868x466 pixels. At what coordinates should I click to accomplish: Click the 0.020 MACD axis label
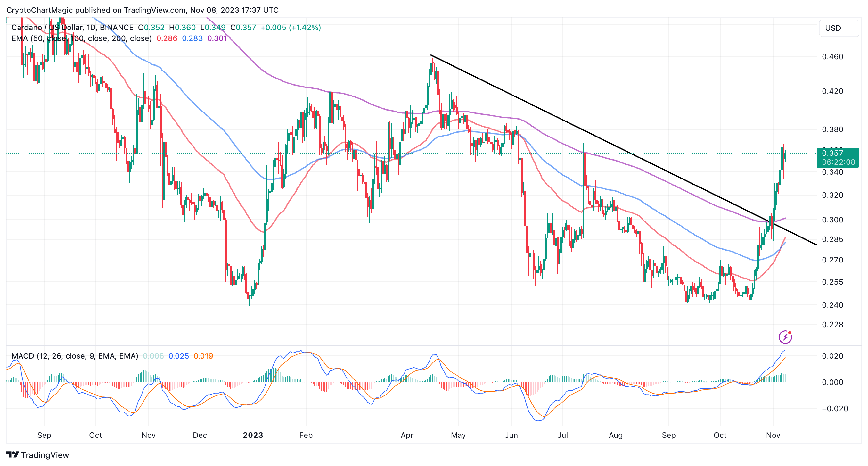832,356
